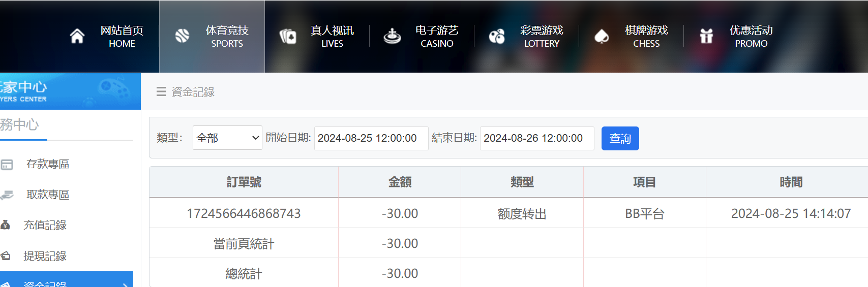
Task: Open the 類型 dropdown showing 全部
Action: 227,138
